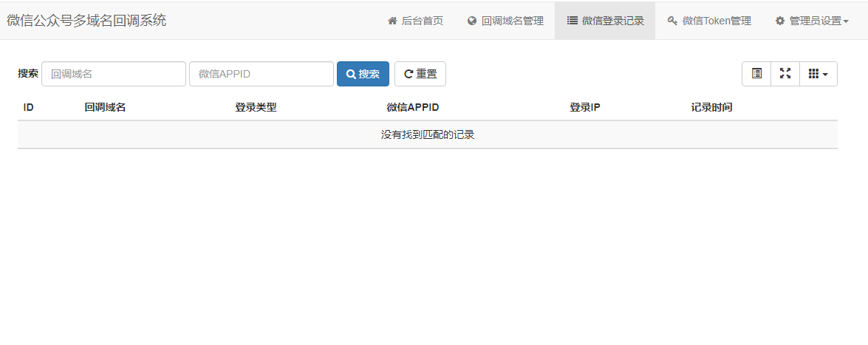Focus the 回调域名 search input field

pos(114,74)
